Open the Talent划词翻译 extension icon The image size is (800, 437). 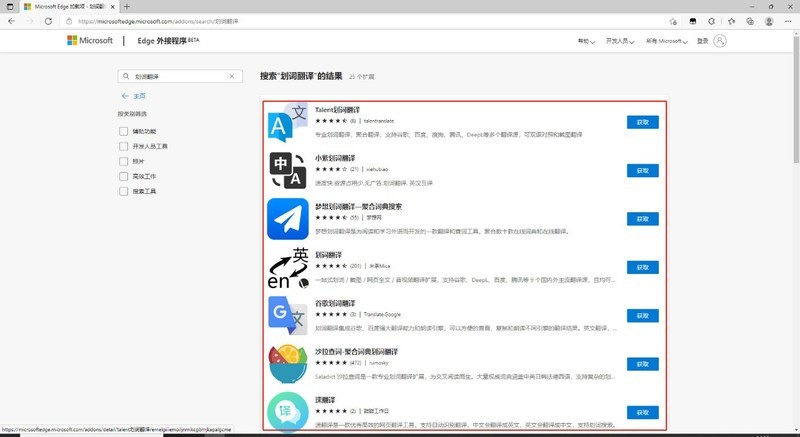click(288, 122)
